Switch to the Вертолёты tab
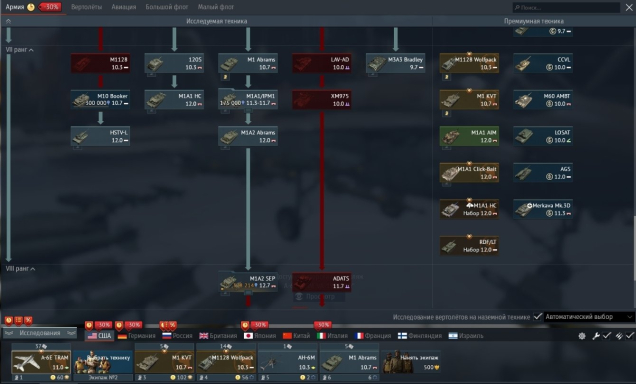 (86, 7)
